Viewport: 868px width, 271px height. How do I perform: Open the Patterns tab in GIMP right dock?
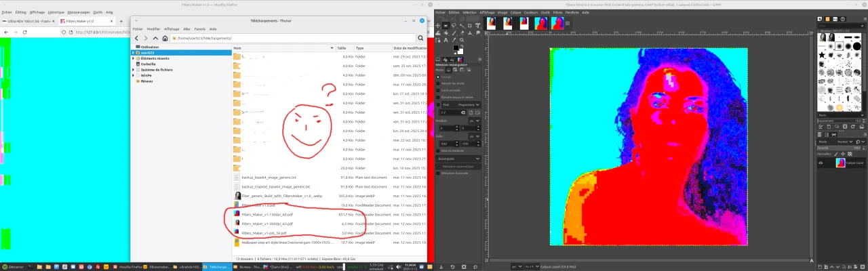(x=827, y=19)
